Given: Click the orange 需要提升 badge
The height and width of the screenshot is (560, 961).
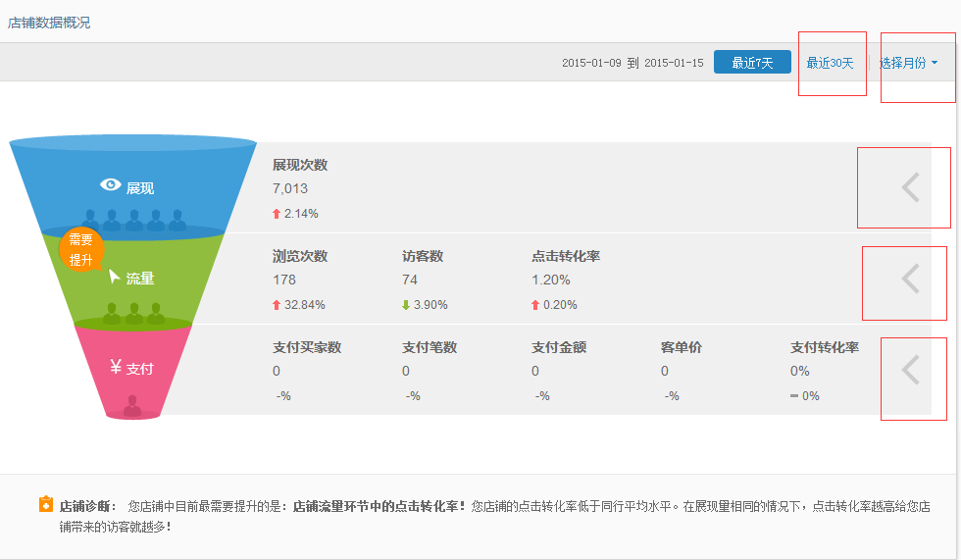Looking at the screenshot, I should point(80,250).
